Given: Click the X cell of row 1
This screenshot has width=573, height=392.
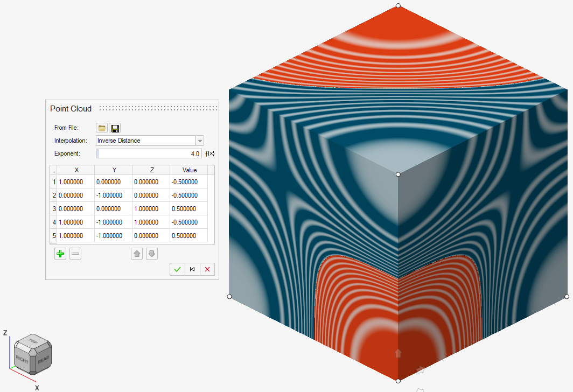Looking at the screenshot, I should point(75,182).
